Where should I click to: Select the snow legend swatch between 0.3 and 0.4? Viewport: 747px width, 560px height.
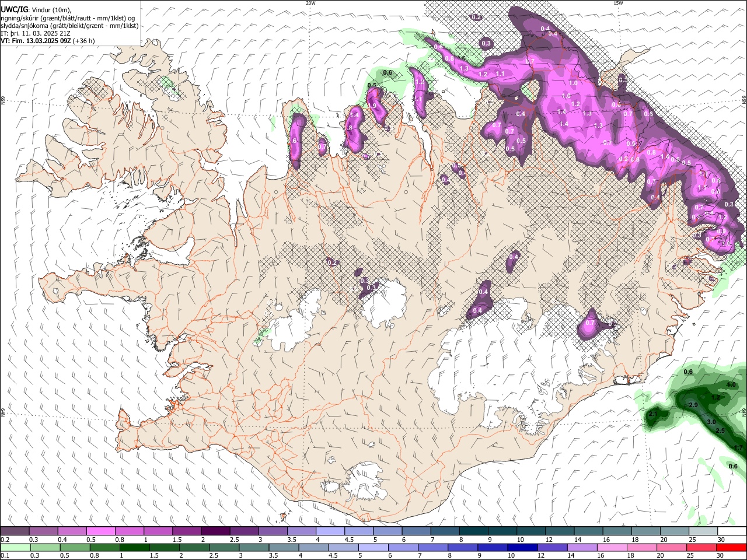43,531
